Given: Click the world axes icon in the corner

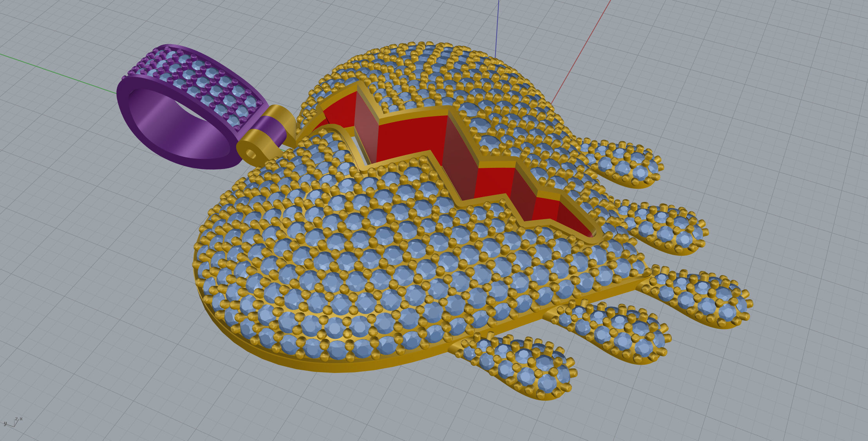Looking at the screenshot, I should point(13,422).
